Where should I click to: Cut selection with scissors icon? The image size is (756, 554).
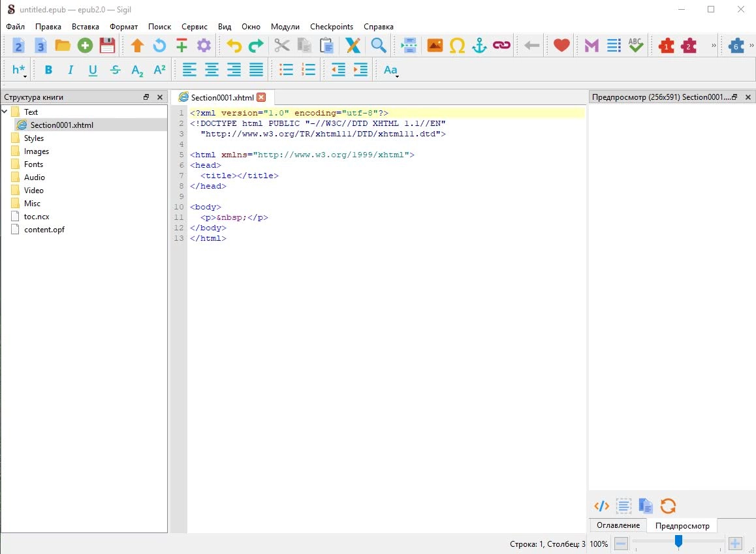click(282, 46)
